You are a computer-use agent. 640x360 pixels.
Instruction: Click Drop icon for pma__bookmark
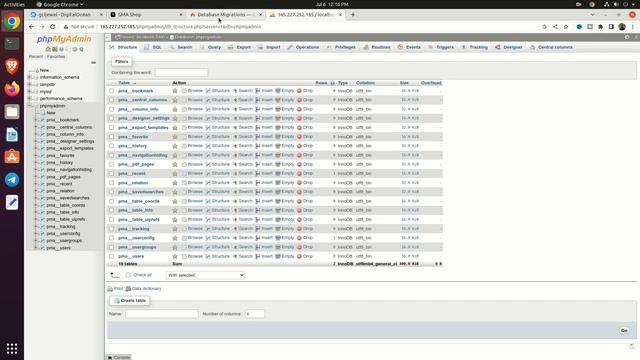(x=299, y=91)
